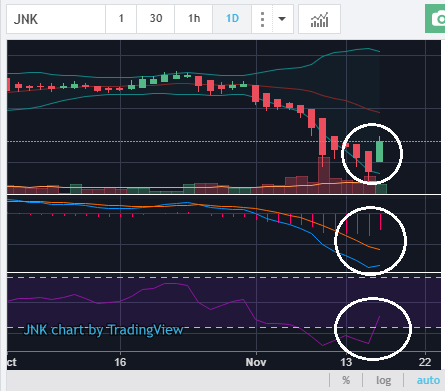Open the indicators chart icon
445x391 pixels.
pyautogui.click(x=319, y=19)
